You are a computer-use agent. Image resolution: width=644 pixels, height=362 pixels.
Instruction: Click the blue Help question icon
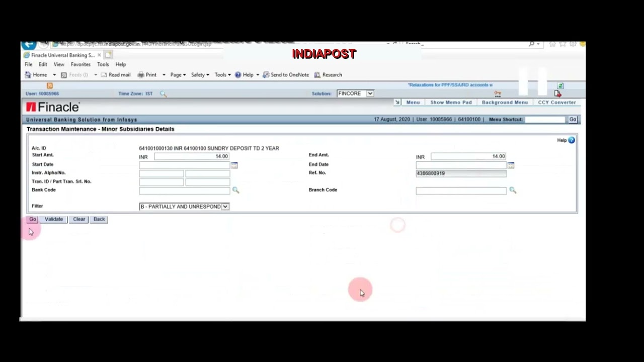point(572,140)
